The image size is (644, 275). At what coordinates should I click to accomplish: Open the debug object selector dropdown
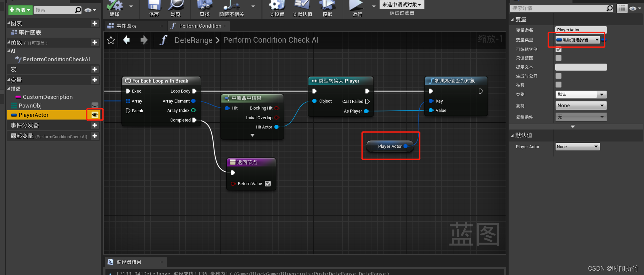(402, 5)
